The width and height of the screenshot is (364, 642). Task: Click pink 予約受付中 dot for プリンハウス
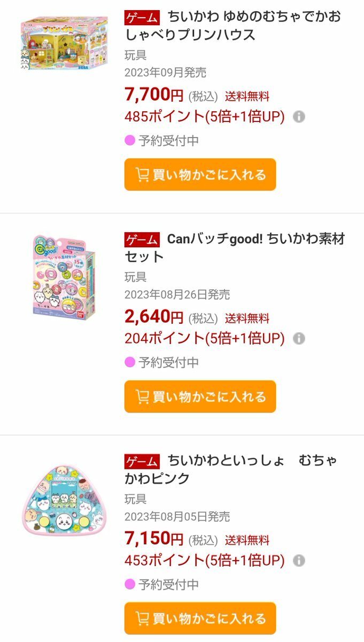pyautogui.click(x=130, y=141)
